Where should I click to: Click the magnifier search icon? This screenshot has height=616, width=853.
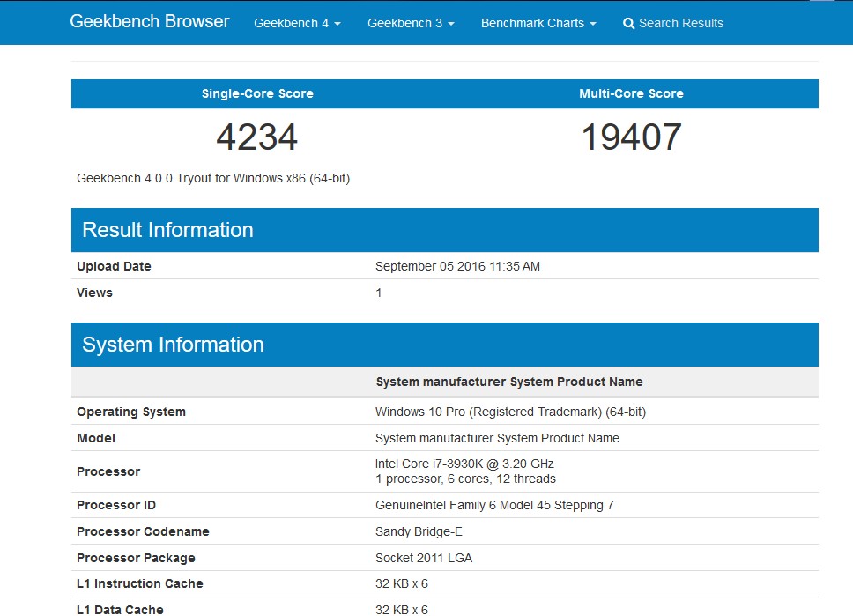click(x=628, y=24)
